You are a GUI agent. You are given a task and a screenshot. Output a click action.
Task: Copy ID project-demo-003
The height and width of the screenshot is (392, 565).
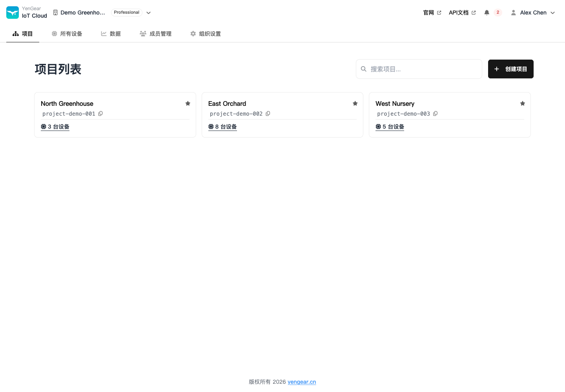coord(436,114)
